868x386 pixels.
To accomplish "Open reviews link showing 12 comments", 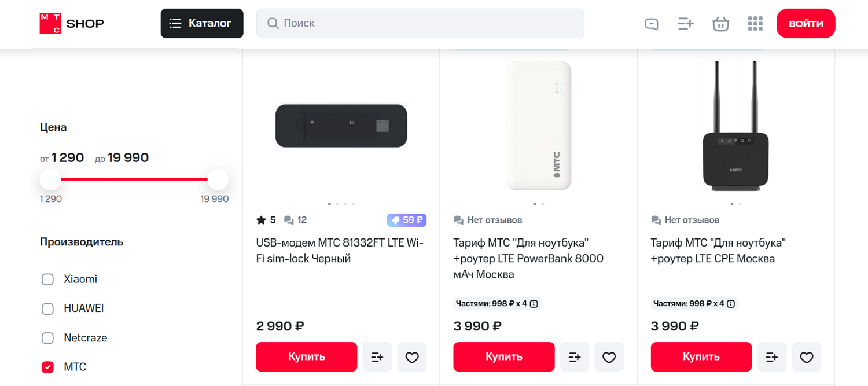I will [x=295, y=220].
